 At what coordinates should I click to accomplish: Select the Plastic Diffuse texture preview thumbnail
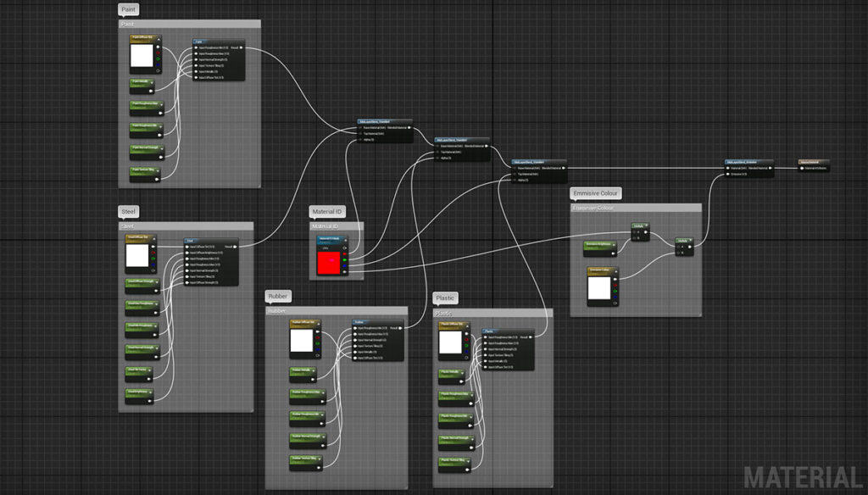coord(451,342)
